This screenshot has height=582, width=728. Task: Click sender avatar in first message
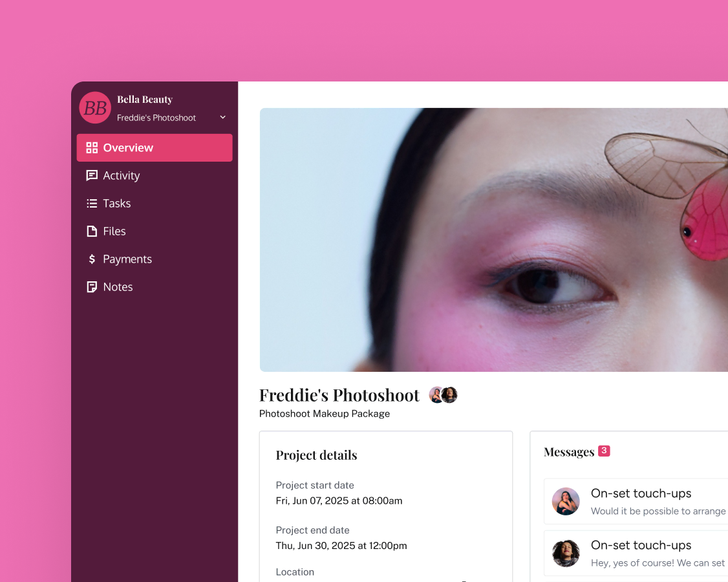(x=566, y=502)
